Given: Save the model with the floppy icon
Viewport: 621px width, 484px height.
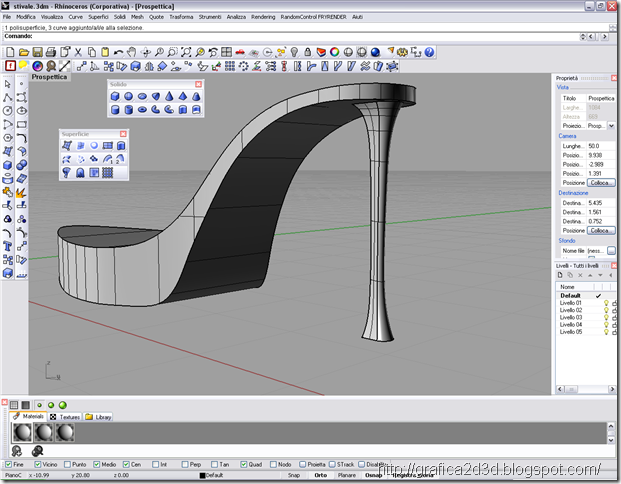Looking at the screenshot, I should pos(37,52).
